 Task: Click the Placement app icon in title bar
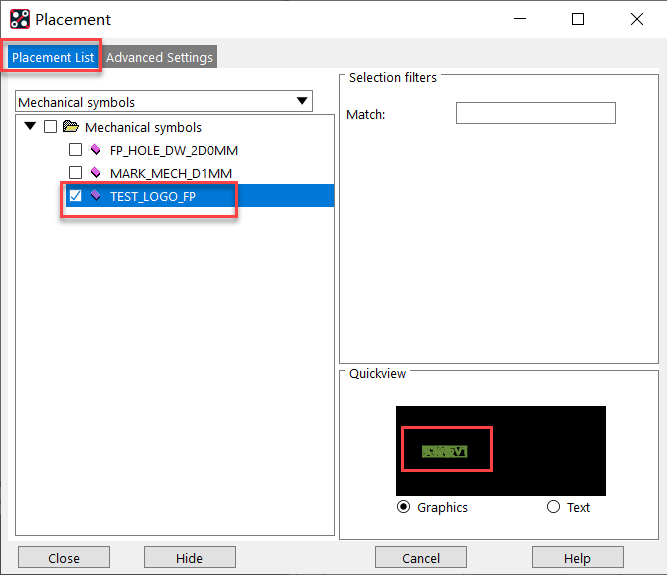19,19
